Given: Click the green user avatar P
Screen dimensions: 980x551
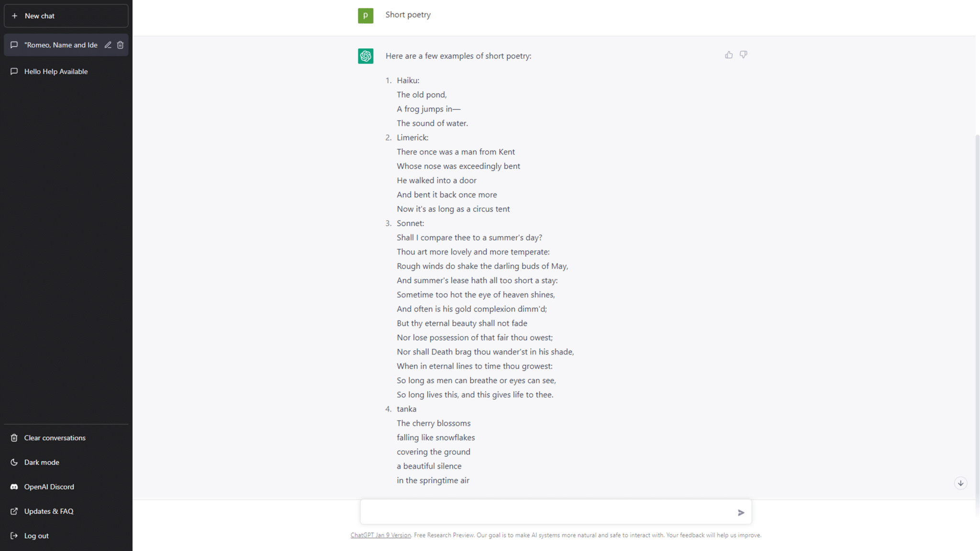Looking at the screenshot, I should 366,16.
